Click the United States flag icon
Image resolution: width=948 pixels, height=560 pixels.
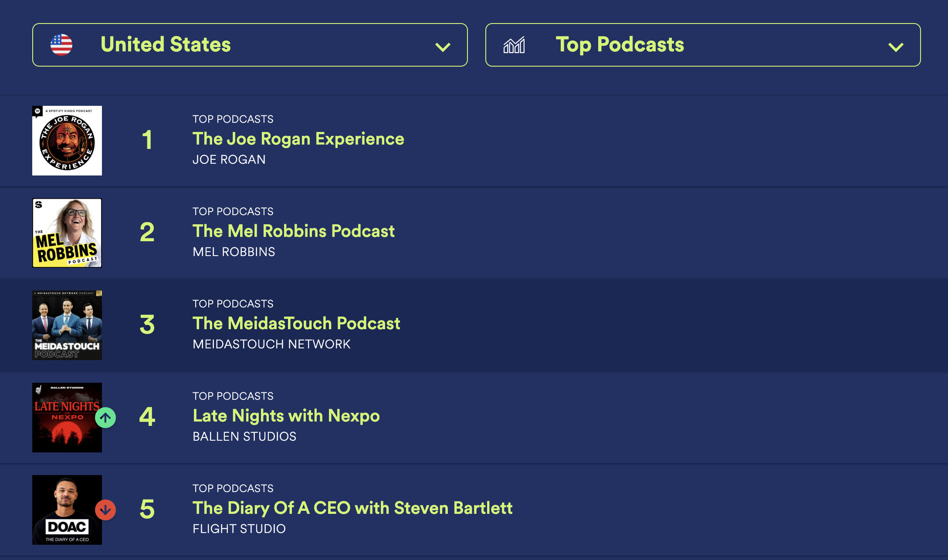click(x=61, y=45)
